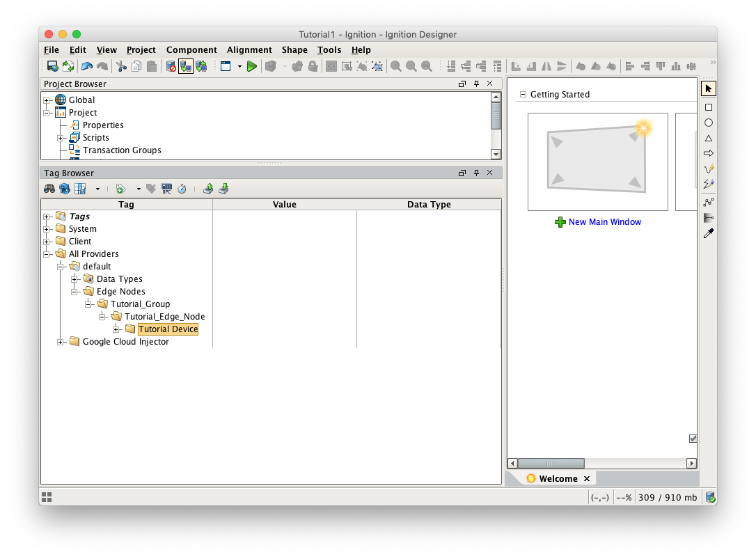Toggle the checkbox at Welcome panel bottom-right
The image size is (756, 557).
693,438
